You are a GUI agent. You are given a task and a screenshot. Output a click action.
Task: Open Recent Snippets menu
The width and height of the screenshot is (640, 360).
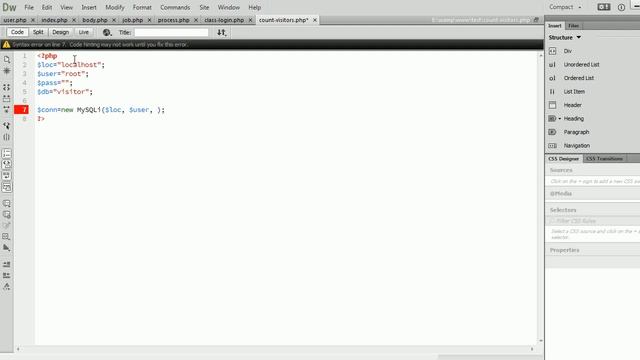pos(7,237)
